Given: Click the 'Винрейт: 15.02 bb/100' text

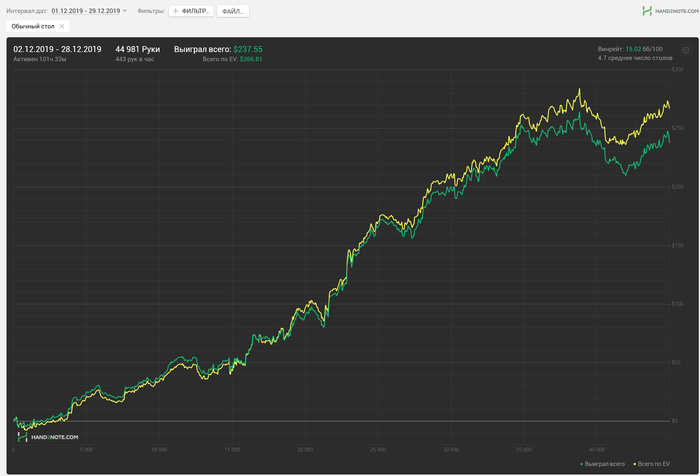Looking at the screenshot, I should (x=630, y=49).
